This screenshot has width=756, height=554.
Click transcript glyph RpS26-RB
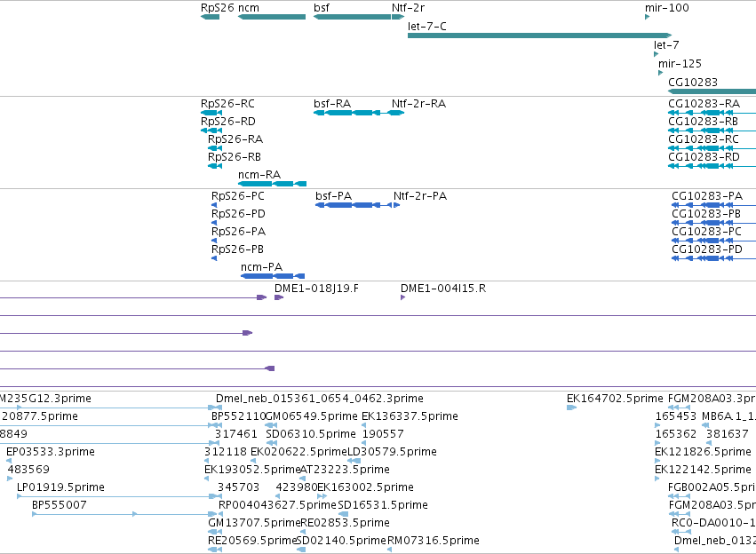pyautogui.click(x=215, y=166)
